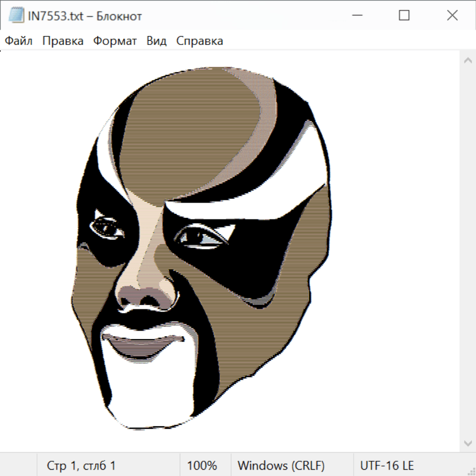Maximize the Notepad window
The height and width of the screenshot is (476, 476).
pos(404,16)
